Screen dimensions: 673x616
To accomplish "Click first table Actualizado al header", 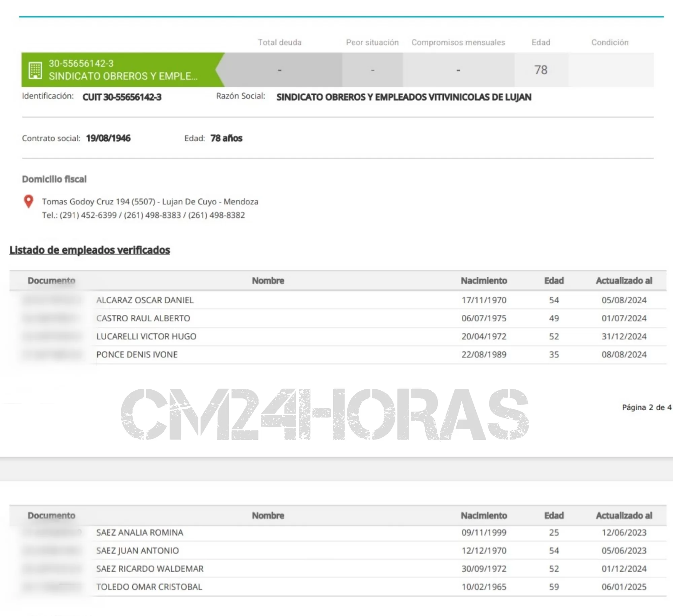I will (x=624, y=280).
